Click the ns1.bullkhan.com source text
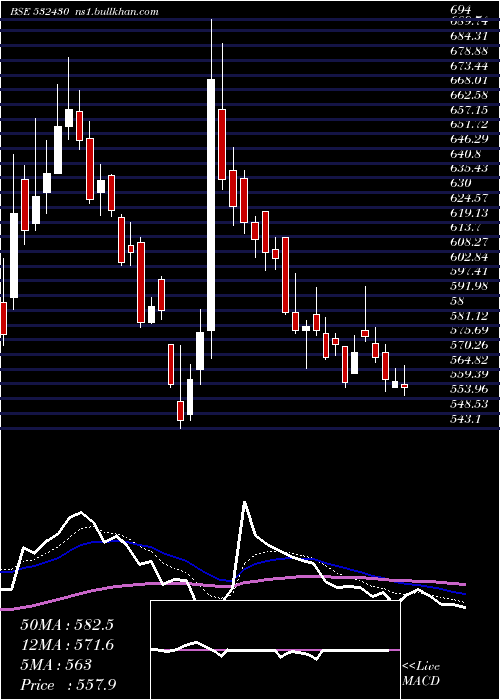 [x=115, y=12]
